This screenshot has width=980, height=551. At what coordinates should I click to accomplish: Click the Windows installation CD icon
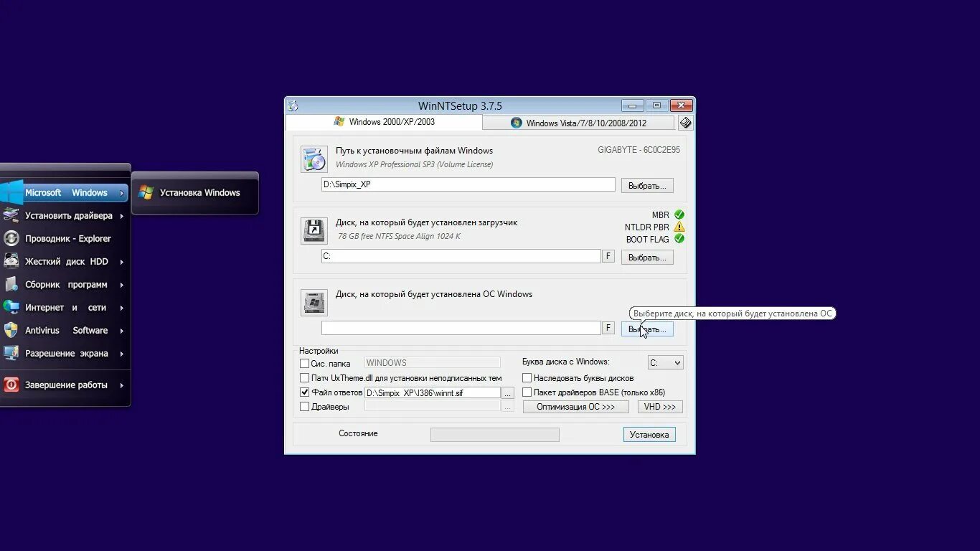[x=314, y=159]
